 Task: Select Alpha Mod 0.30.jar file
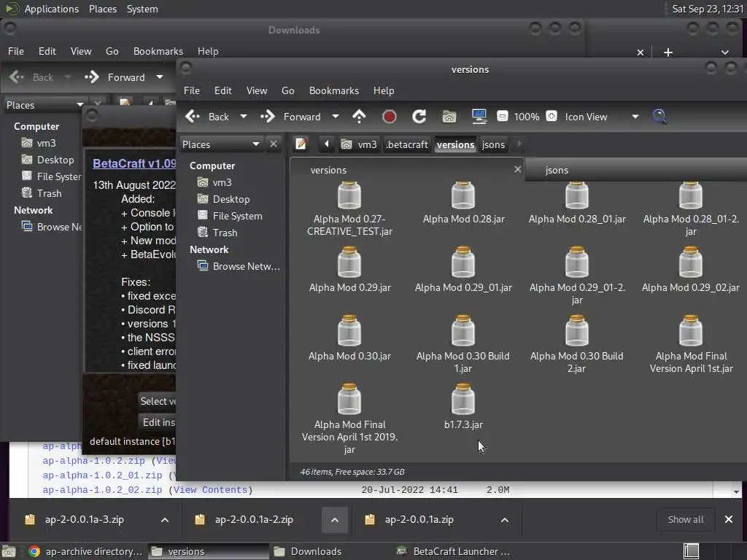coord(349,338)
